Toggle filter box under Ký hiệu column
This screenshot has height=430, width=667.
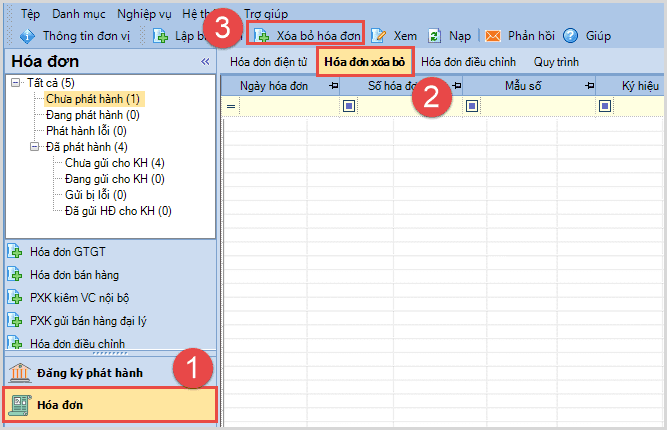tap(605, 106)
